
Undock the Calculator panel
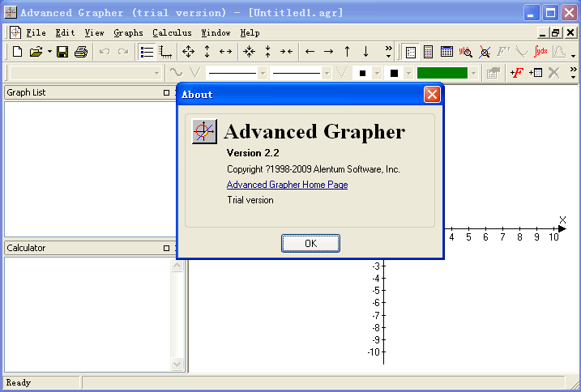[x=166, y=248]
